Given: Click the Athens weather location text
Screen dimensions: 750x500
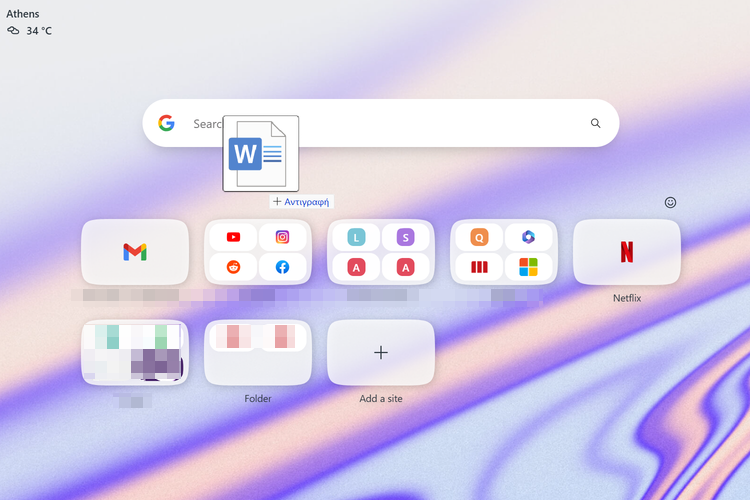Looking at the screenshot, I should click(22, 14).
